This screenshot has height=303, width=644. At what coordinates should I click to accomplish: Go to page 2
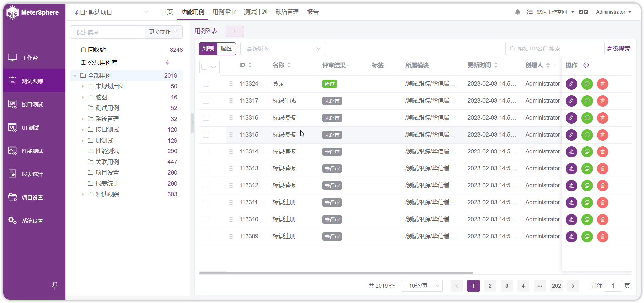pos(490,286)
